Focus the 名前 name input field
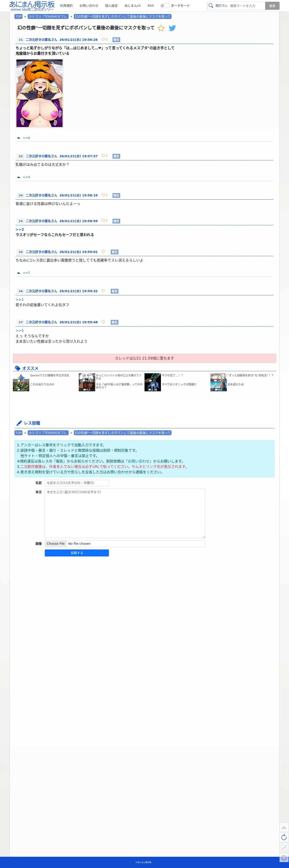 pyautogui.click(x=77, y=483)
